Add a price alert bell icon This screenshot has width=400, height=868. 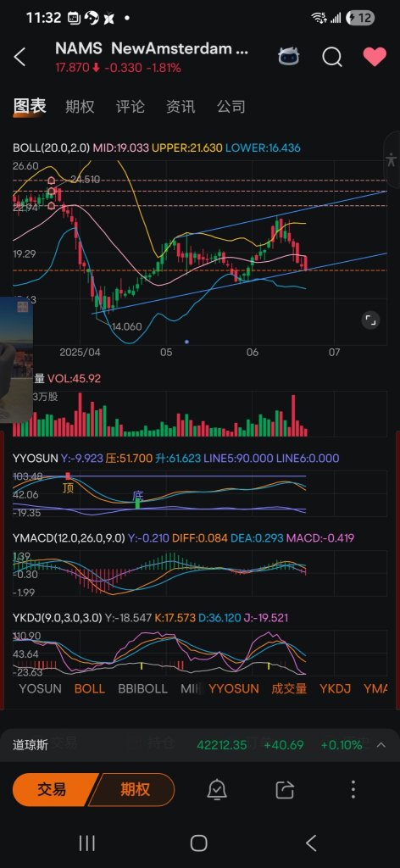[217, 789]
